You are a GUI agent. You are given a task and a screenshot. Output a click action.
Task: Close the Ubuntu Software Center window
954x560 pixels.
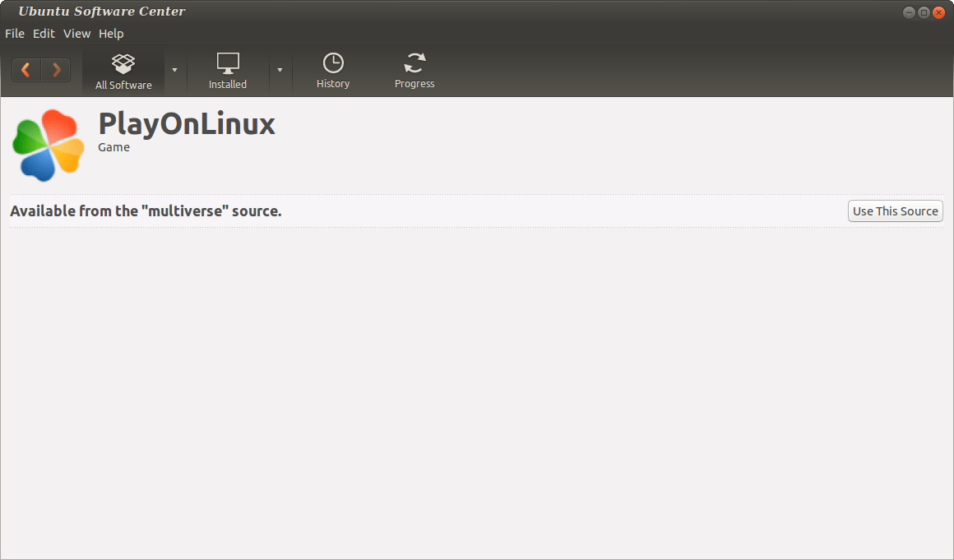click(x=938, y=12)
